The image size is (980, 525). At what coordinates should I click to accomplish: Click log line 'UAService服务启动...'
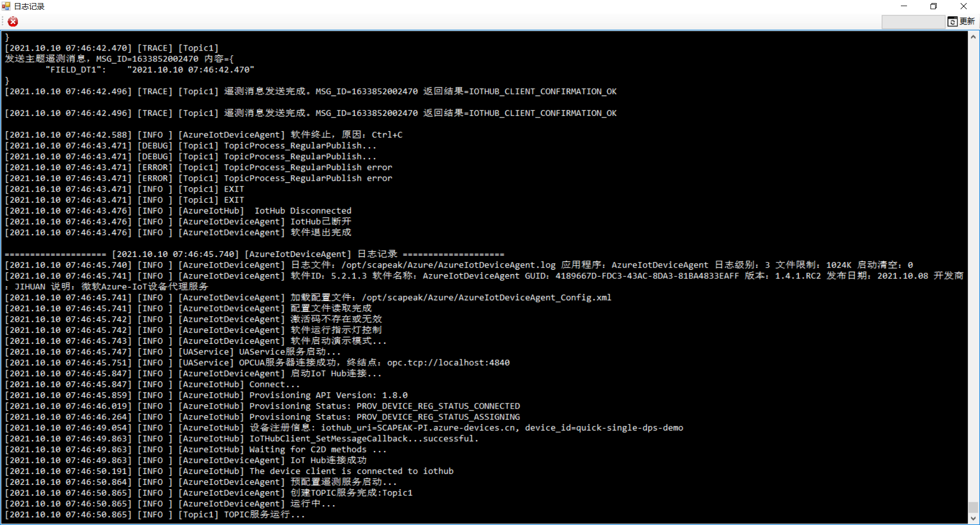click(173, 352)
